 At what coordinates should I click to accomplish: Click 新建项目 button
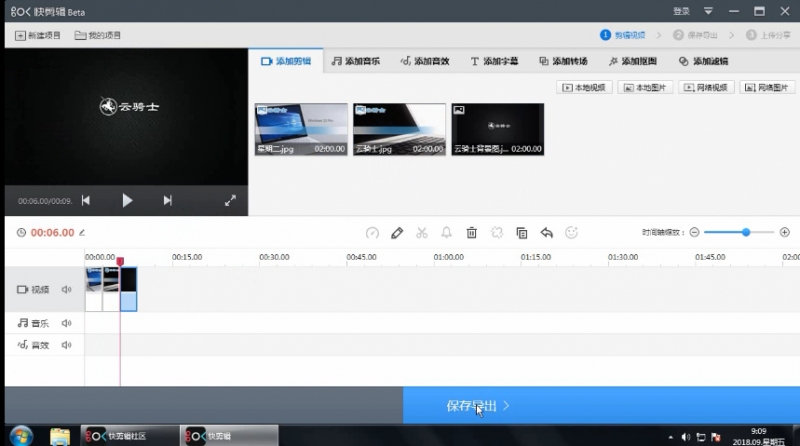[x=38, y=35]
